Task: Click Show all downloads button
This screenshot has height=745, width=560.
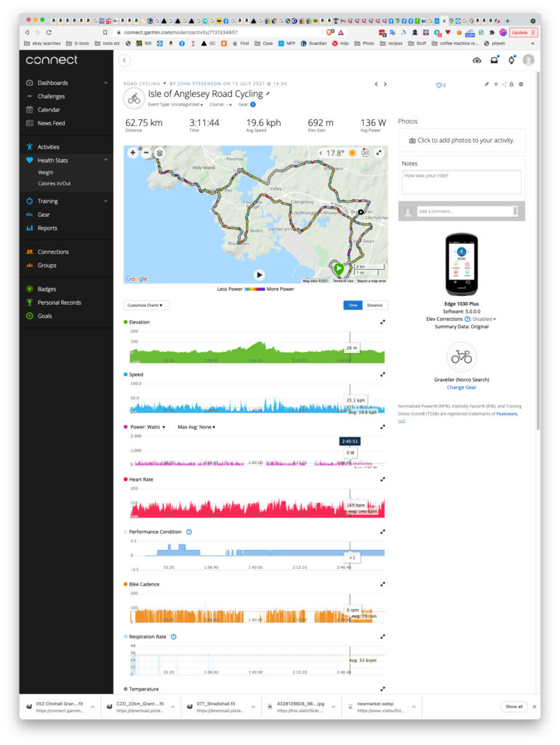Action: 514,706
